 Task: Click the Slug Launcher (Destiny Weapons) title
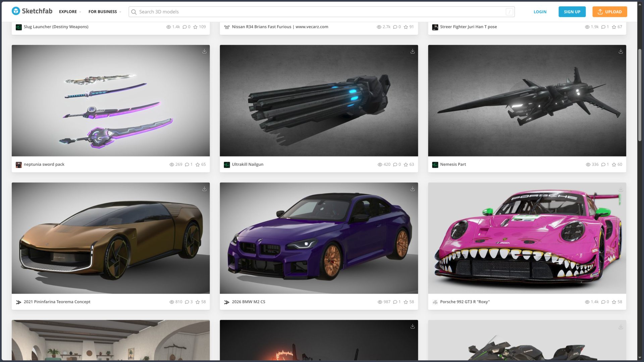(56, 27)
